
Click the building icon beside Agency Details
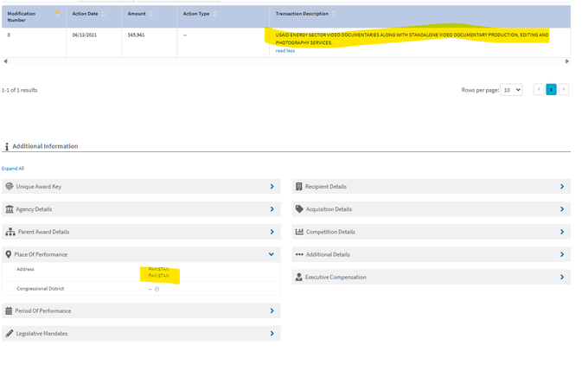click(9, 209)
